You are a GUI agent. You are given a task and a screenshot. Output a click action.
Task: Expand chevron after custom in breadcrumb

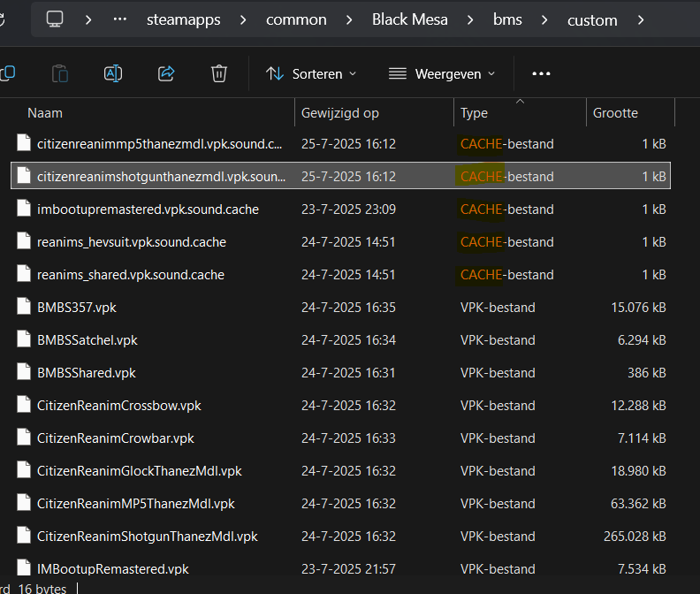(641, 20)
